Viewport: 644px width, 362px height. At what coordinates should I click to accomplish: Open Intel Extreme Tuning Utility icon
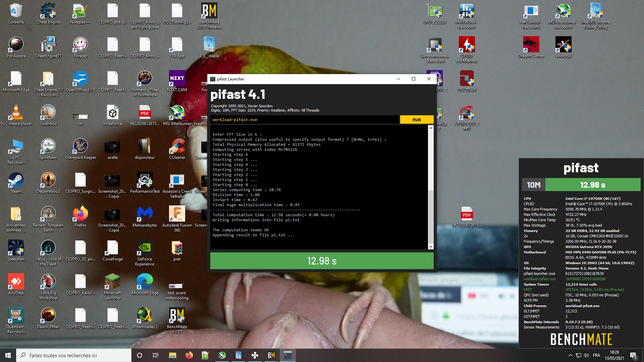click(x=595, y=16)
